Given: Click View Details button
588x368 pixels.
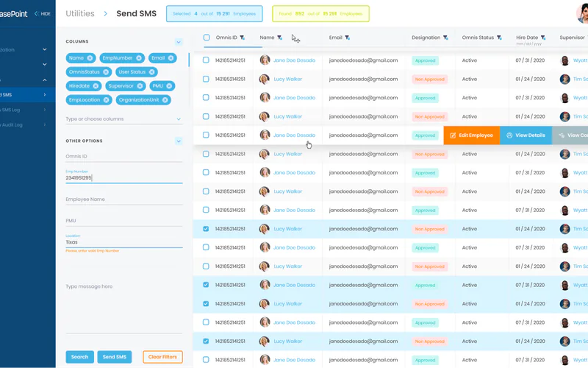Looking at the screenshot, I should [x=526, y=135].
